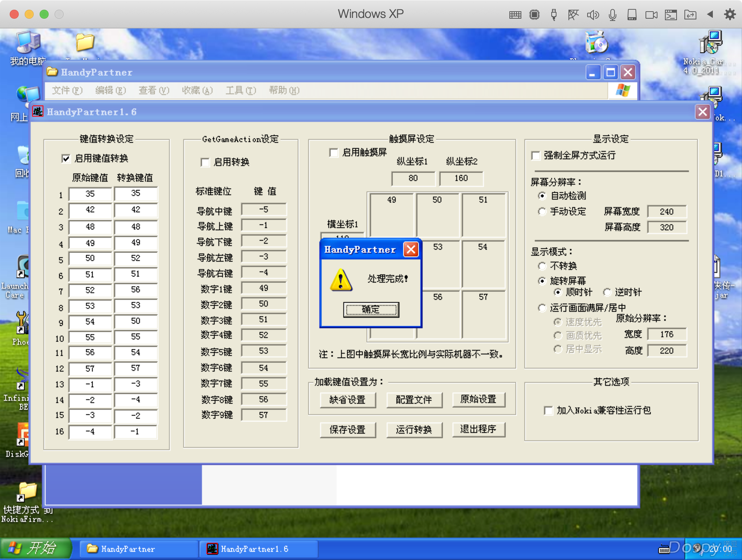This screenshot has height=560, width=742.
Task: Click VM camera icon in title bar
Action: coord(651,15)
